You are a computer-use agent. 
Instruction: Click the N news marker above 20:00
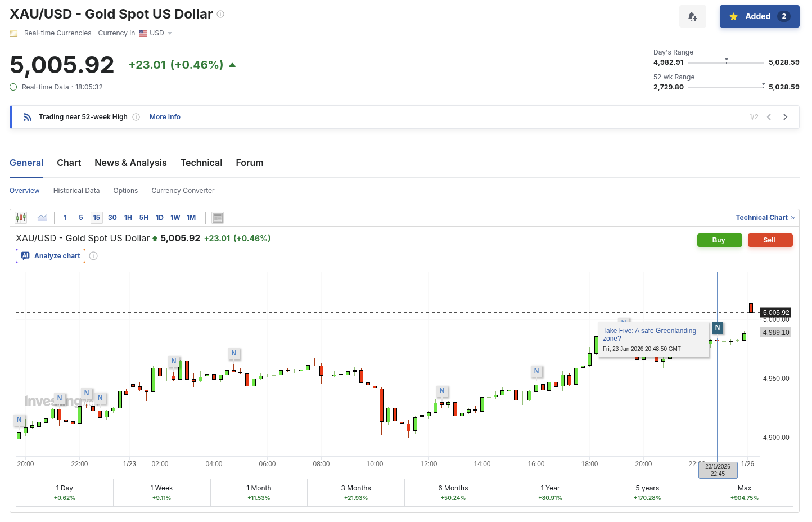19,420
